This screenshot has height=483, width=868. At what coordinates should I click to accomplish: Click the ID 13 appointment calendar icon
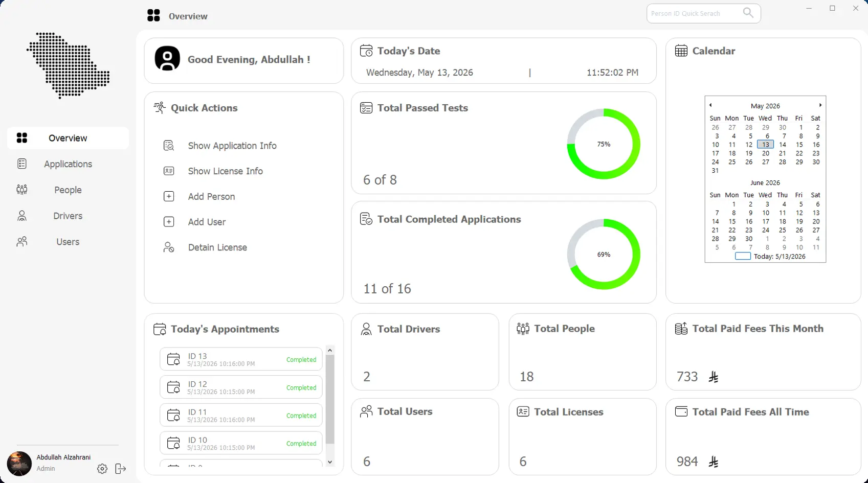tap(174, 359)
